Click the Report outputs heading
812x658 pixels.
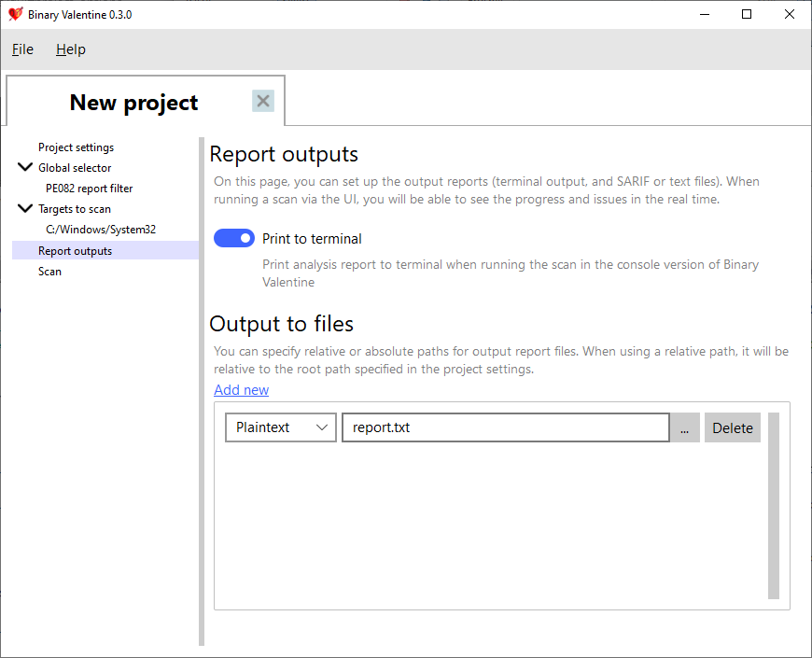[284, 154]
